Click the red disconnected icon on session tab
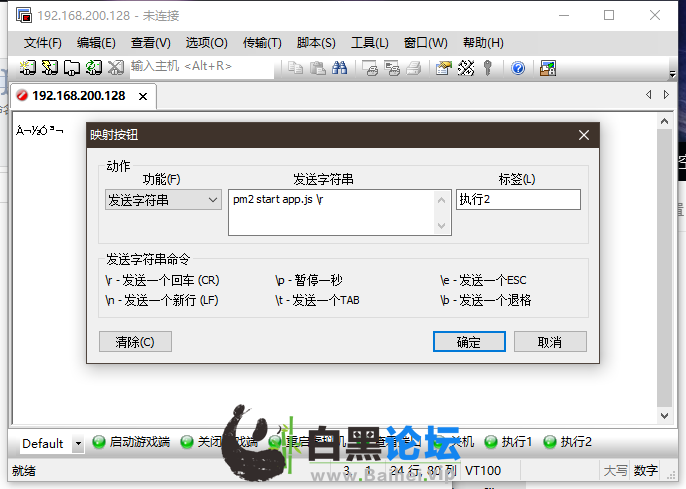Screen dimensions: 686x489 pos(22,95)
